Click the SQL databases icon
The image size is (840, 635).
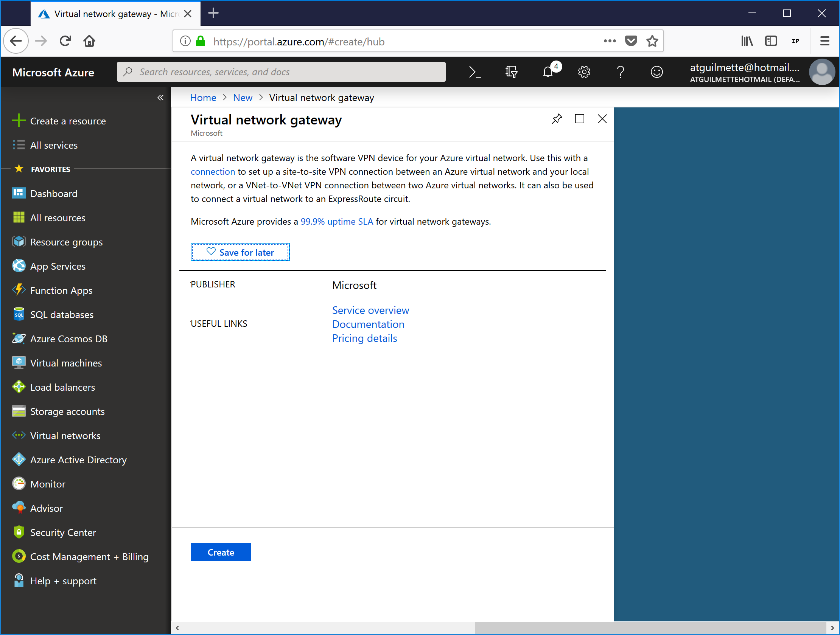[19, 314]
